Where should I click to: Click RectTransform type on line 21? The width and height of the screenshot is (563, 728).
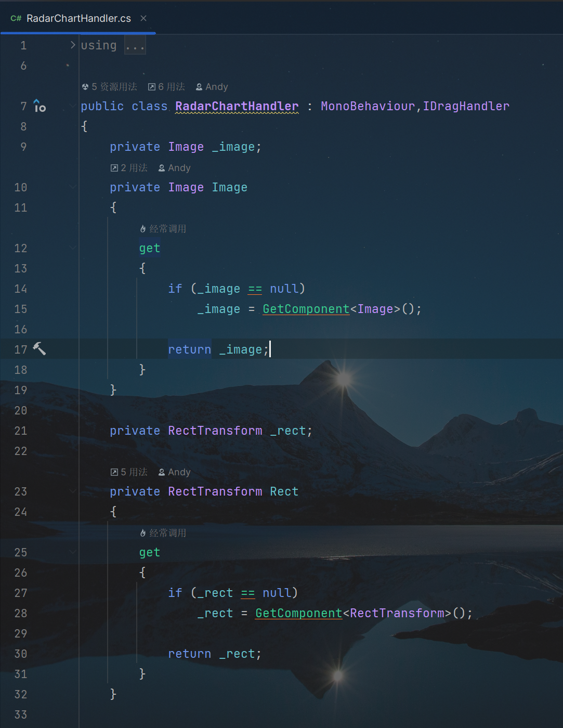pyautogui.click(x=215, y=431)
